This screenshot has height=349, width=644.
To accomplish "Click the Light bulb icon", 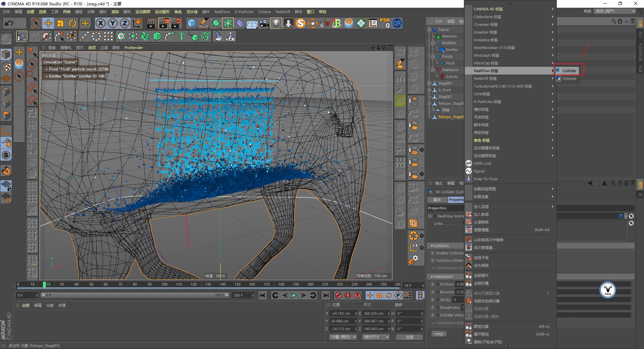I will coord(276,23).
